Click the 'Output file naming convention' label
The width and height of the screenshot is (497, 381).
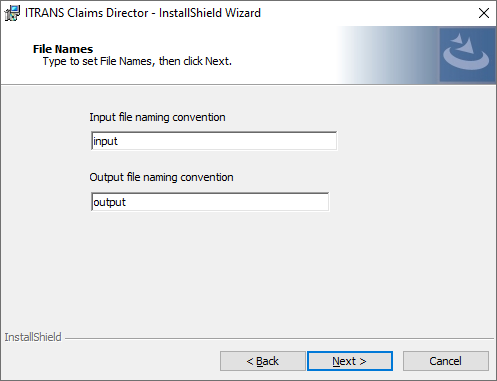coord(161,177)
